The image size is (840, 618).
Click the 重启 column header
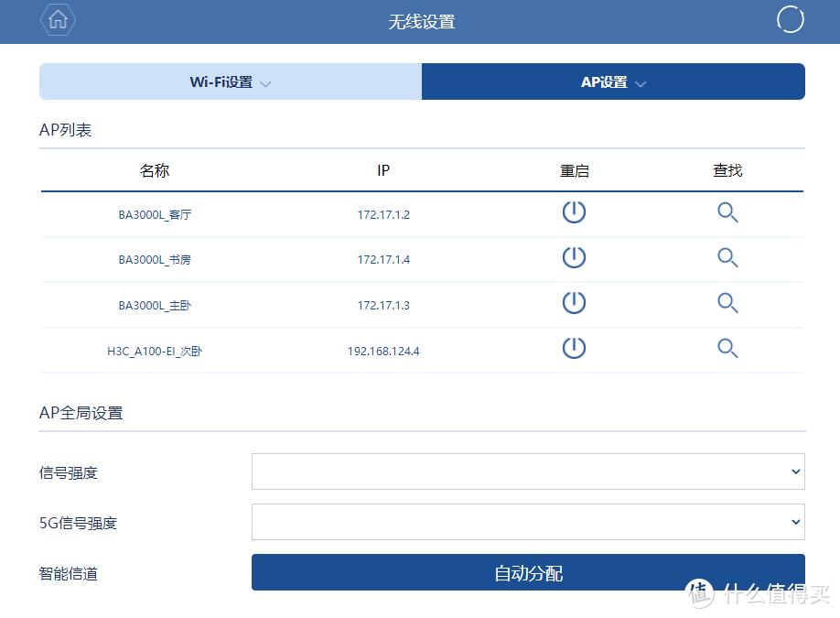[574, 170]
